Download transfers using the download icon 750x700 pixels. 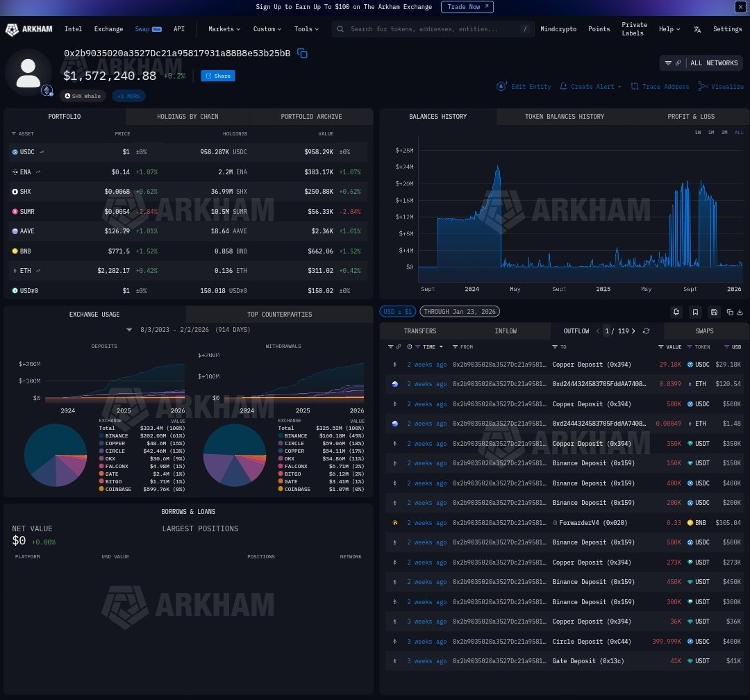click(x=740, y=312)
